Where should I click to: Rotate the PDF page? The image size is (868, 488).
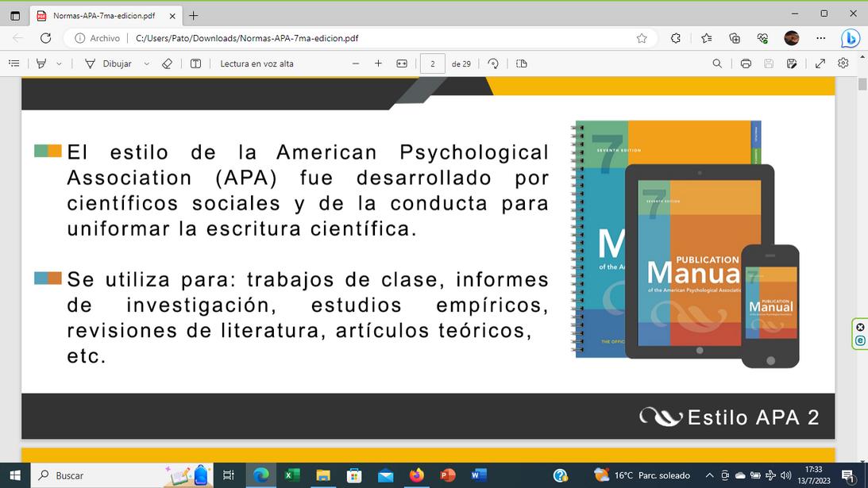tap(493, 63)
